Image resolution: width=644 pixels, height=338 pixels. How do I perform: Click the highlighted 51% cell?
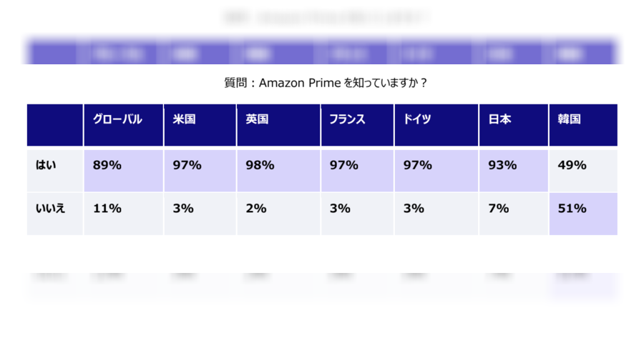tap(583, 214)
